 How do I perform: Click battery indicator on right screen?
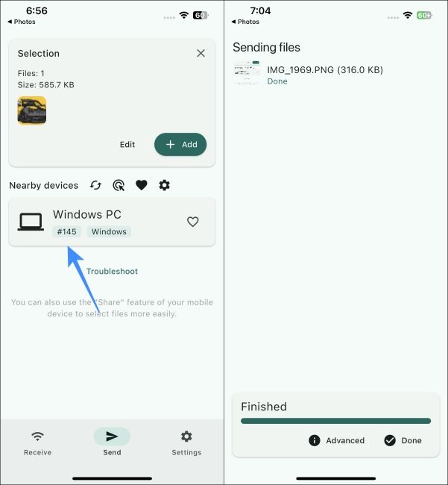click(x=424, y=15)
